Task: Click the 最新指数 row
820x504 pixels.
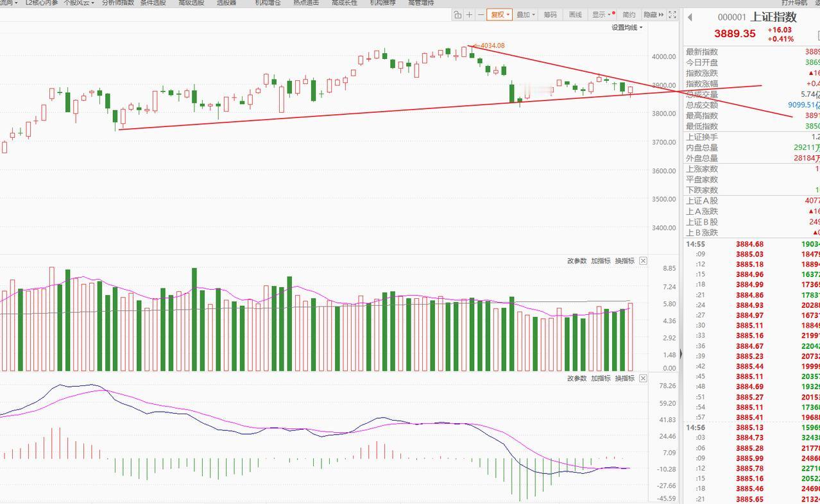Action: (752, 52)
